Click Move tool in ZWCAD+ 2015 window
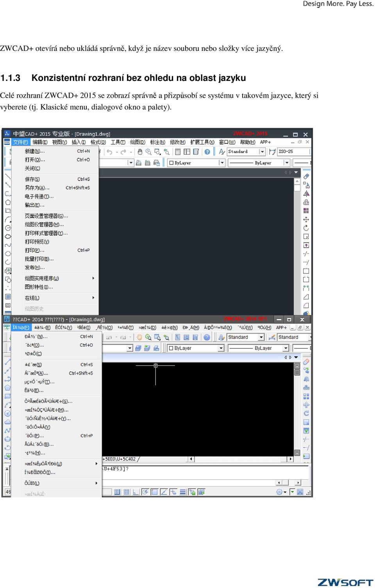Viewport: 375px width, 588px height. click(306, 219)
